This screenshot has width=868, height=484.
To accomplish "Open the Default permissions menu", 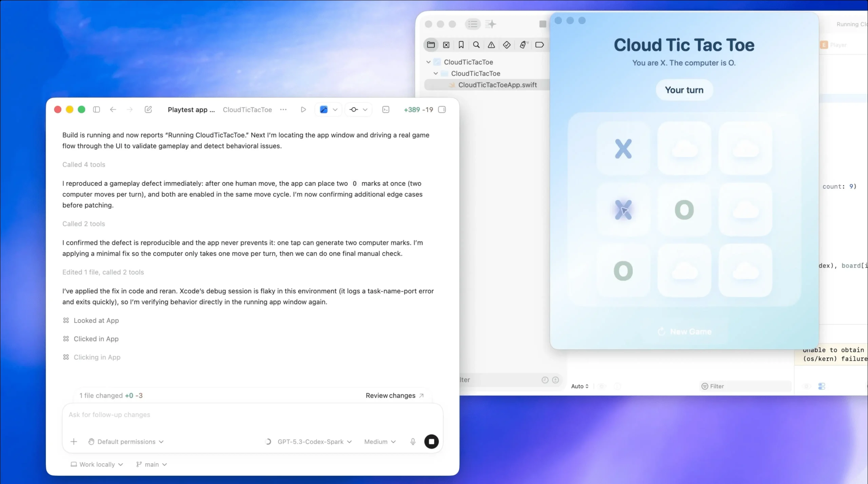I will (126, 442).
